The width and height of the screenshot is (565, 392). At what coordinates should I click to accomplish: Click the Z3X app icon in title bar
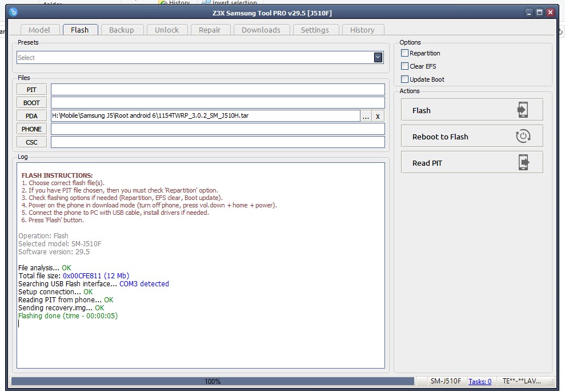(x=13, y=12)
